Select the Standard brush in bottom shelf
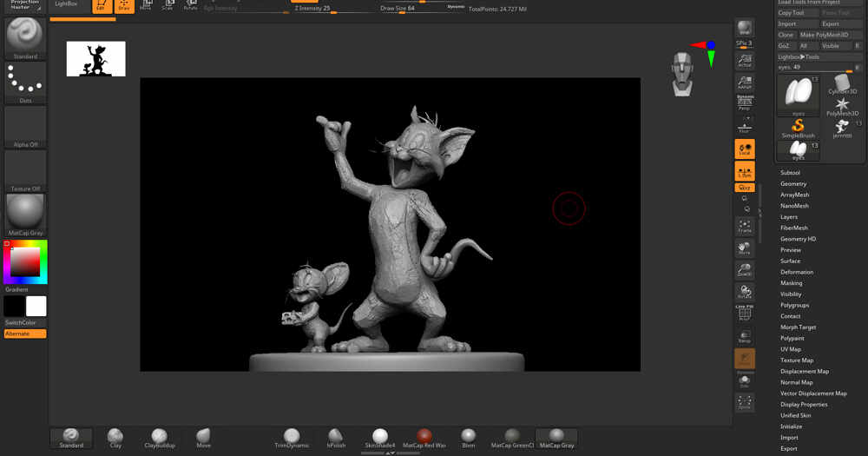Image resolution: width=868 pixels, height=456 pixels. pyautogui.click(x=71, y=438)
